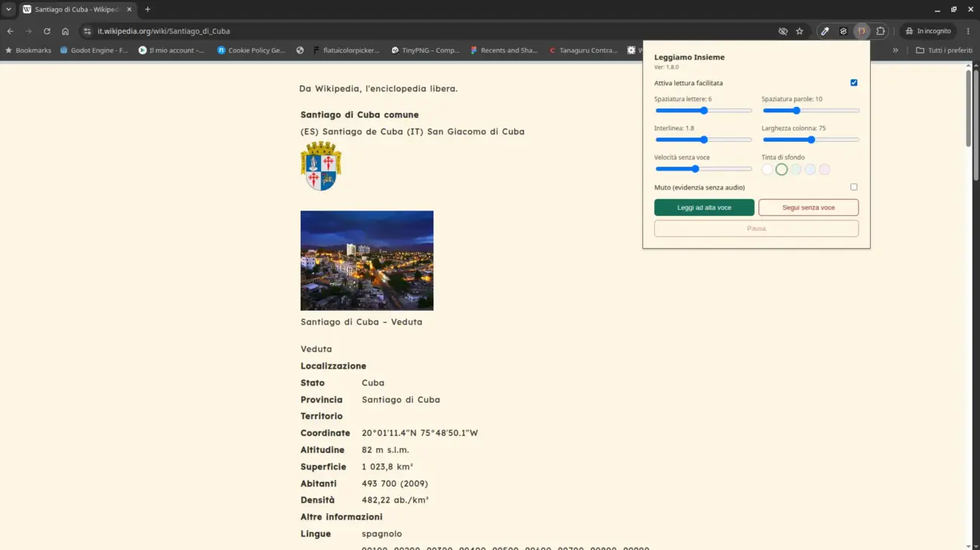Switch to the Santiago di Cuba tab

point(77,9)
